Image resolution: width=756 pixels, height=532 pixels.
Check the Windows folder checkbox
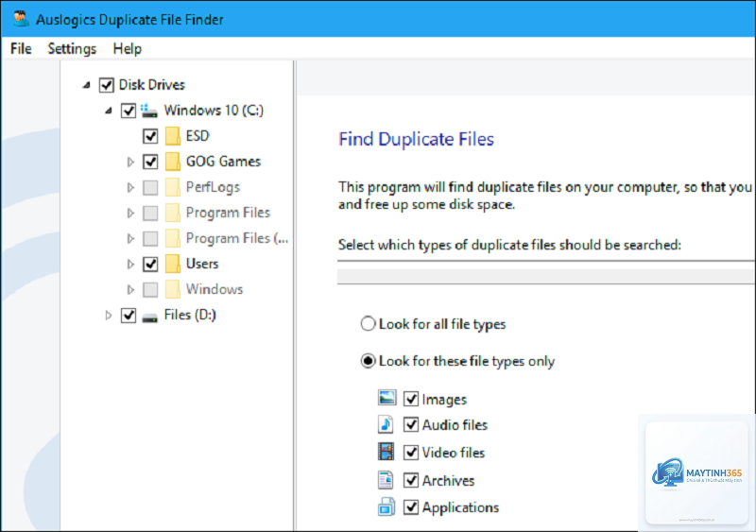pyautogui.click(x=150, y=290)
